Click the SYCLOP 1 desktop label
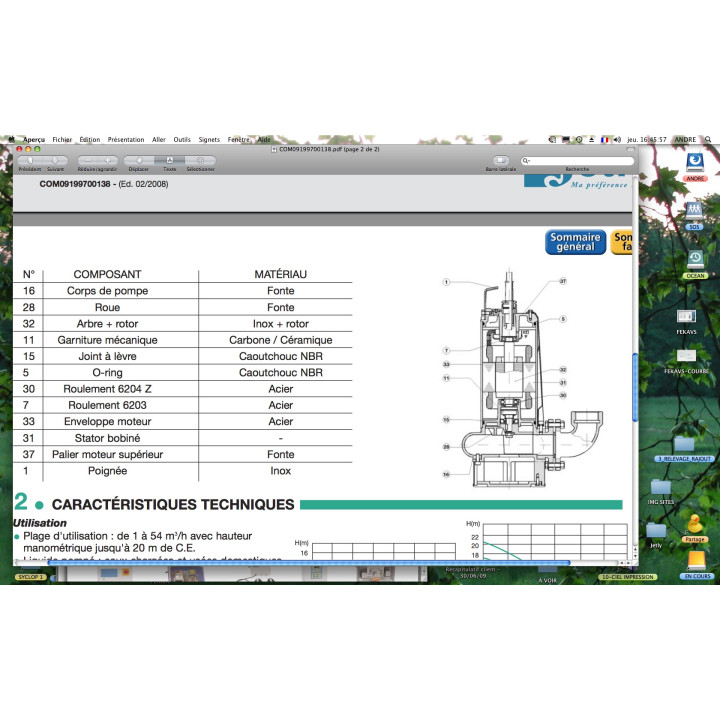 pyautogui.click(x=30, y=577)
